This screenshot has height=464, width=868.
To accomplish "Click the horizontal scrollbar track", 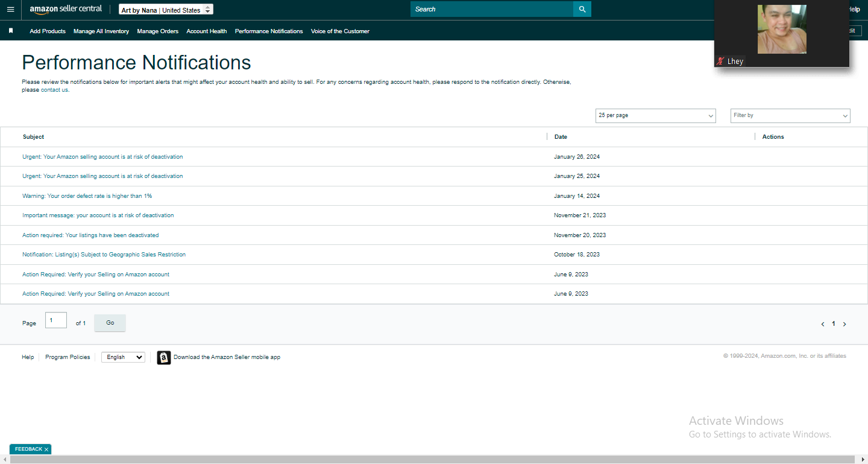I will pos(433,460).
